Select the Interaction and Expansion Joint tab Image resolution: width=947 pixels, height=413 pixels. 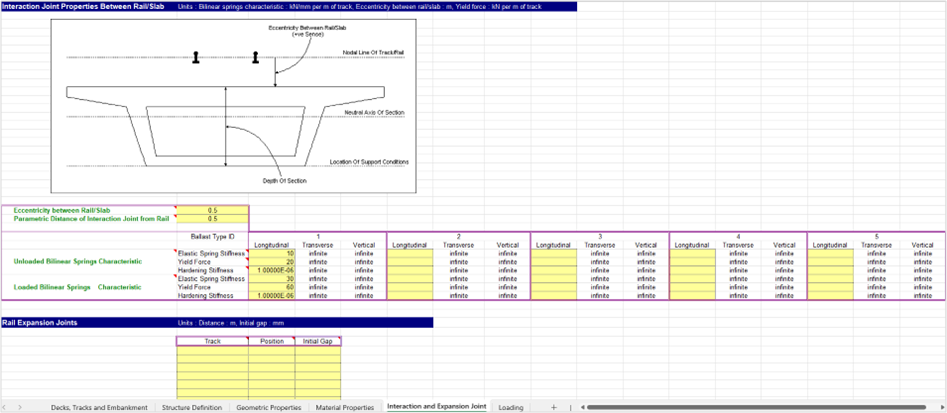click(x=436, y=407)
